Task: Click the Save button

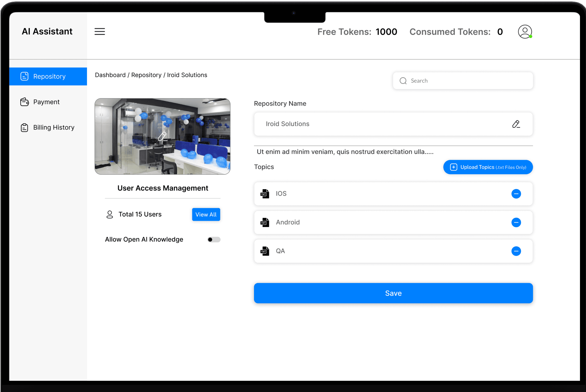Action: tap(393, 293)
